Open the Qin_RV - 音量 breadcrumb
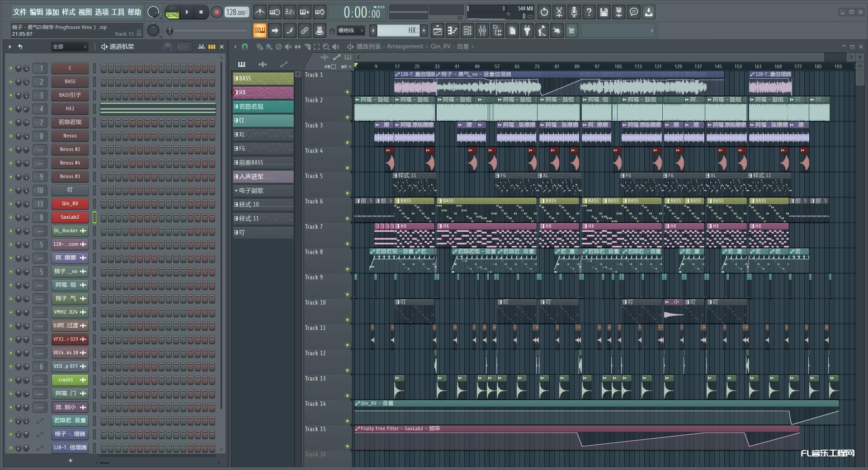The height and width of the screenshot is (470, 868). (x=450, y=47)
